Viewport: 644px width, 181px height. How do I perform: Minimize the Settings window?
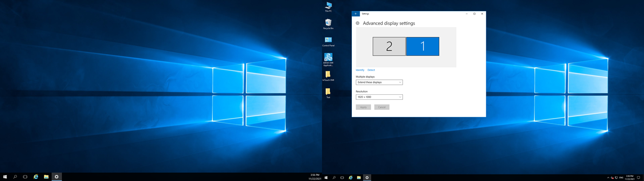point(467,14)
